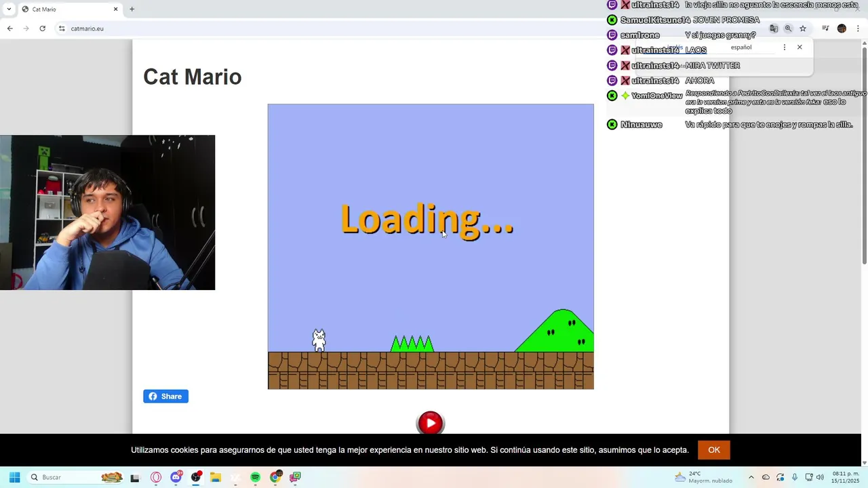Click the browser forward arrow

tap(26, 28)
